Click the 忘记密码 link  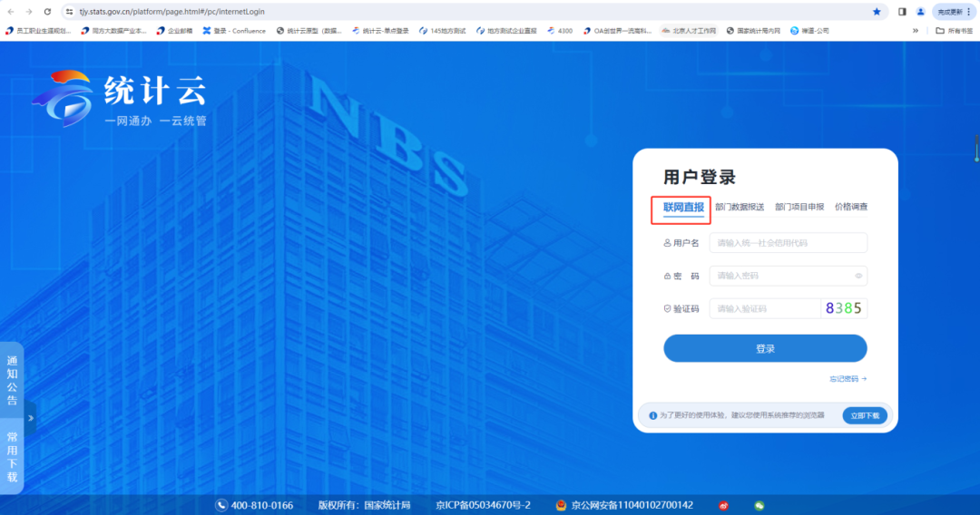click(848, 379)
